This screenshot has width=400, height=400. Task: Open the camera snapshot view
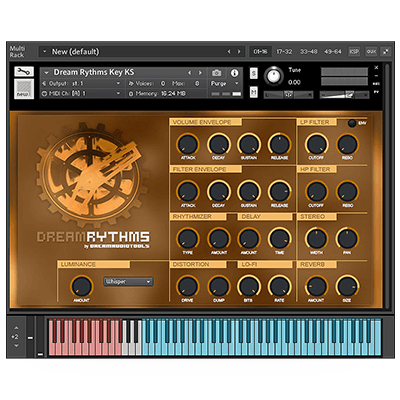click(x=216, y=73)
